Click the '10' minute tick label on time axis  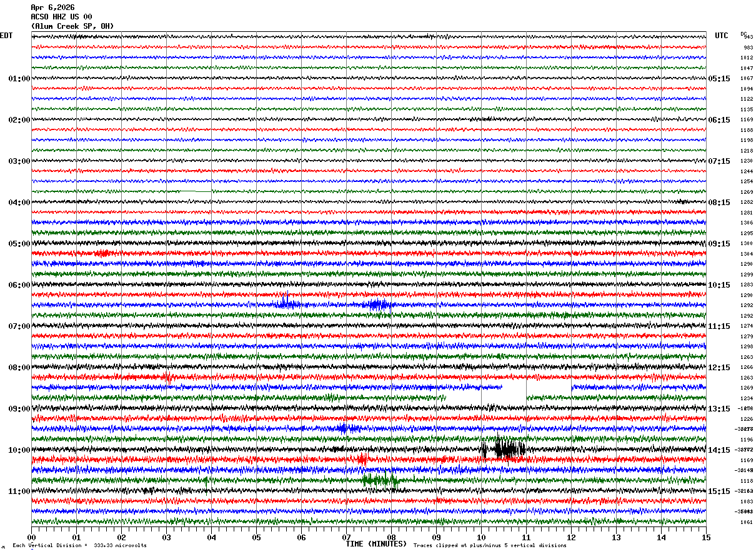tap(481, 537)
